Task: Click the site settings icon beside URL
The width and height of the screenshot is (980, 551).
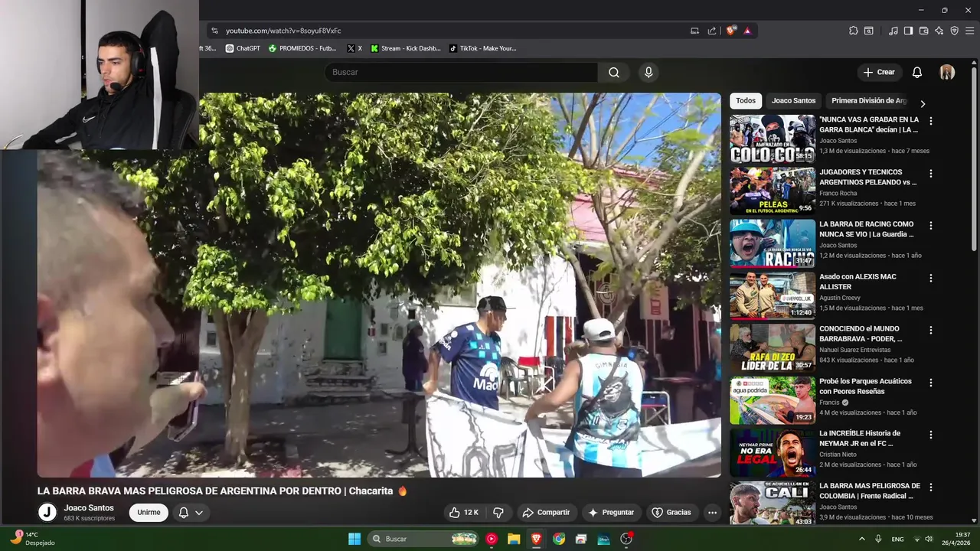Action: pos(214,31)
